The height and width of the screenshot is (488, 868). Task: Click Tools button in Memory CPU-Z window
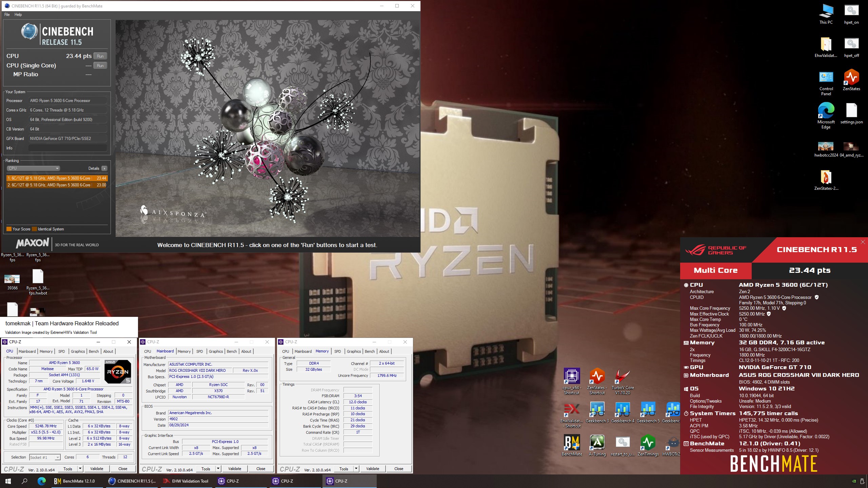pyautogui.click(x=344, y=469)
